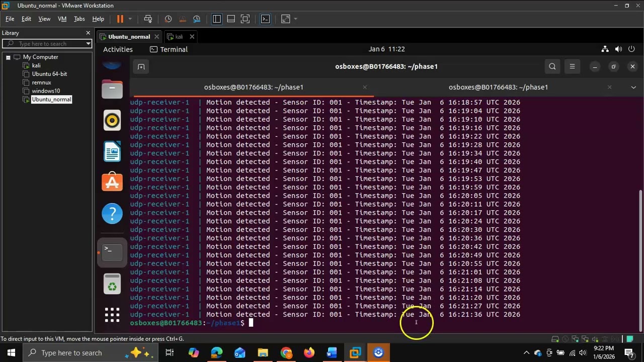Open a new terminal tab with plus icon
Viewport: 644px width, 362px height.
click(x=141, y=66)
